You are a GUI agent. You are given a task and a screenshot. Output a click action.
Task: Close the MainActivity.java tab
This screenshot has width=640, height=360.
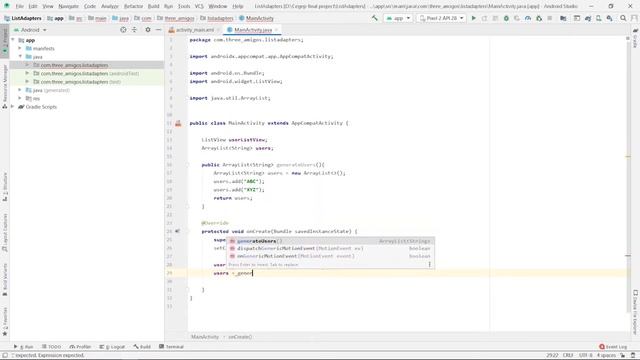tap(276, 30)
